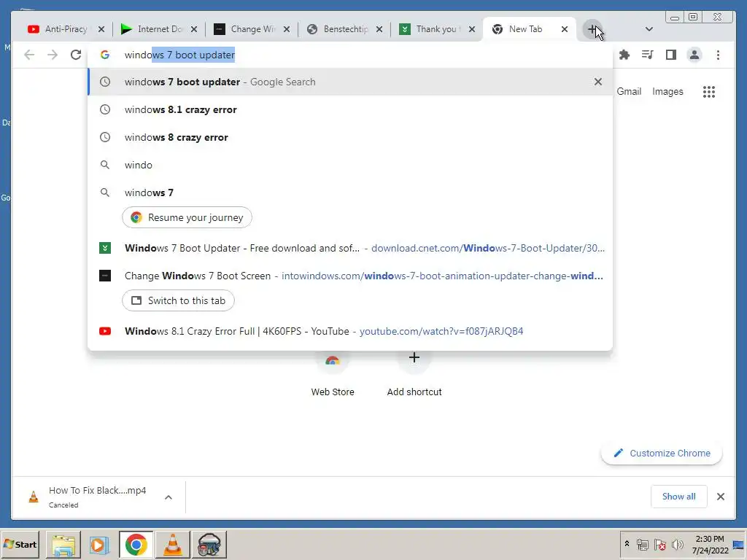
Task: Open the headset app on the taskbar
Action: [x=209, y=545]
